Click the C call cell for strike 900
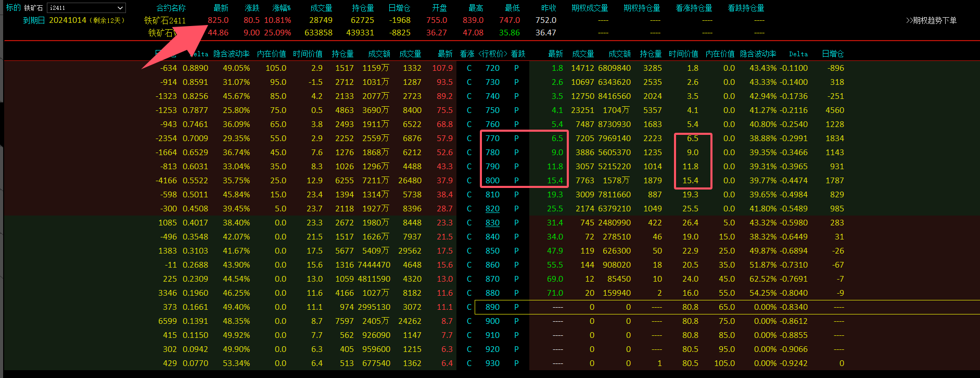980x378 pixels. coord(469,321)
